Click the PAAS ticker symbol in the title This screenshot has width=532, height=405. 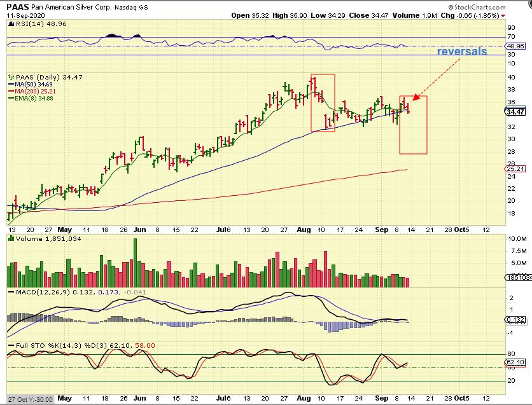pos(18,7)
